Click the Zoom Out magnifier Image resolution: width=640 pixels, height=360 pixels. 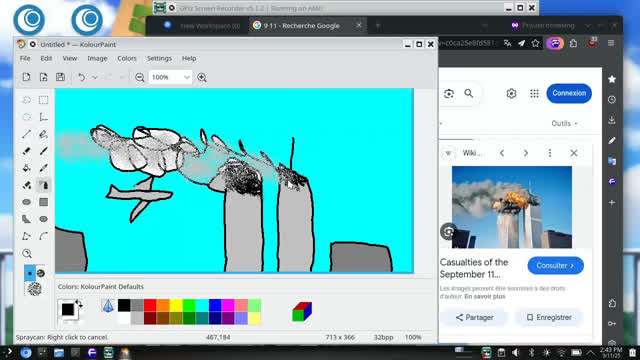140,77
